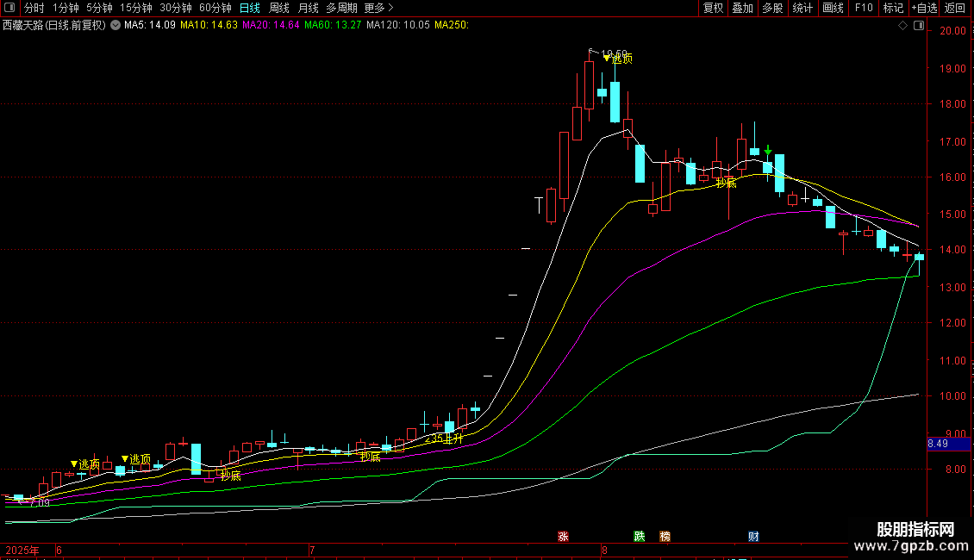Click the green 跌 event marker
This screenshot has height=560, width=974.
click(639, 537)
